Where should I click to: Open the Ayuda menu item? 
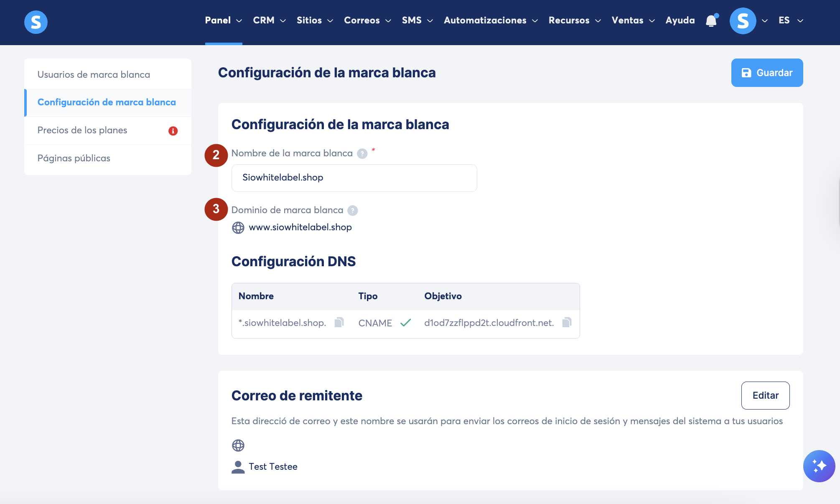pos(680,20)
